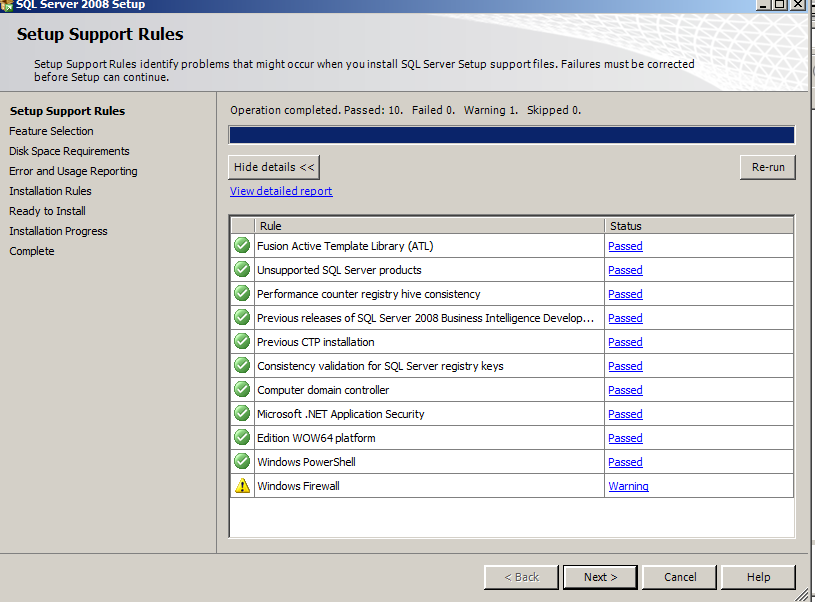This screenshot has width=815, height=602.
Task: Click the check icon for Edition WOW64 platform
Action: coord(242,437)
